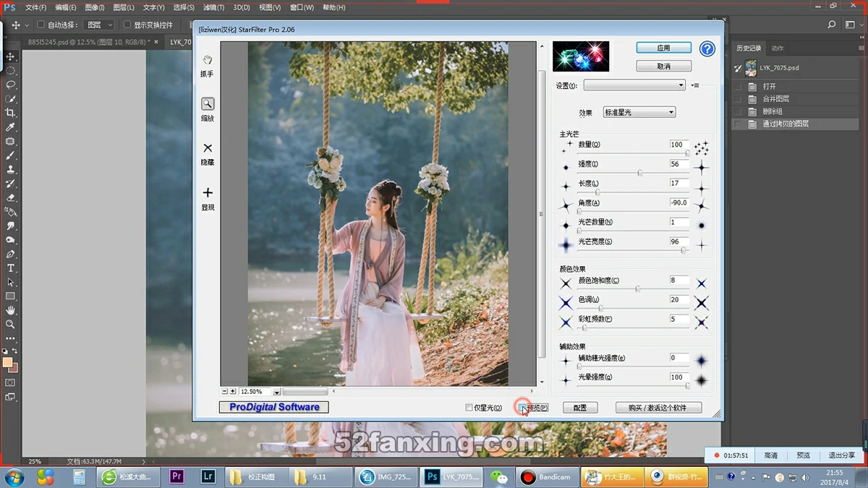Click 退出分享 in the recording bar

(x=841, y=455)
